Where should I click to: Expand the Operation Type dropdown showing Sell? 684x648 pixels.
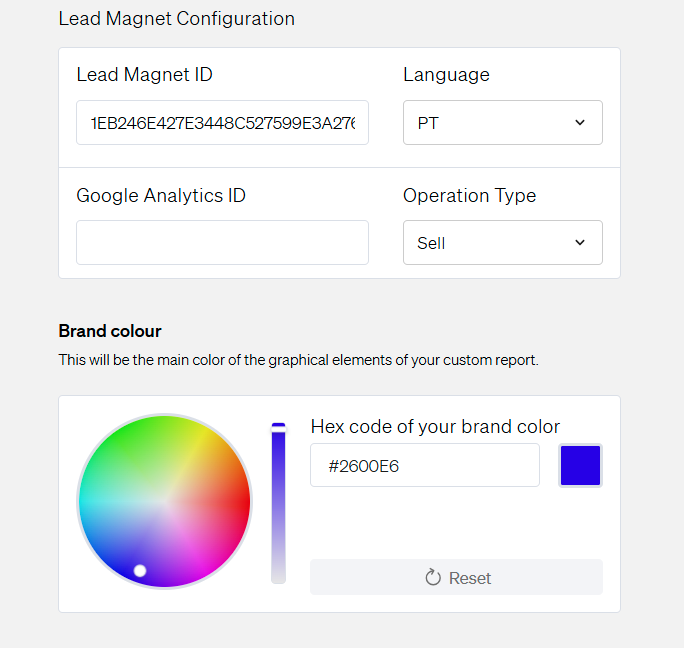pyautogui.click(x=502, y=243)
